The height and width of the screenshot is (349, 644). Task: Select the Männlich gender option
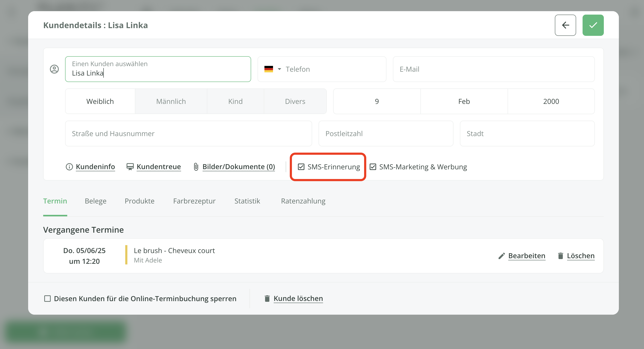171,102
